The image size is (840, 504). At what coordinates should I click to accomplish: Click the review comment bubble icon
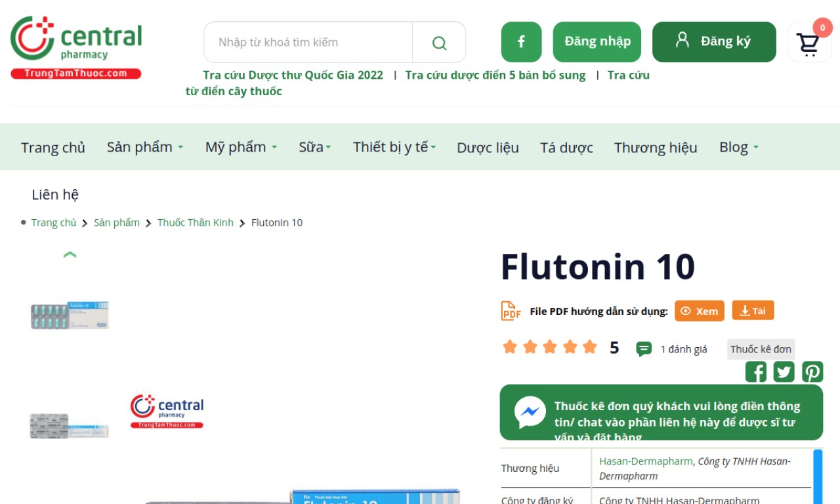tap(644, 349)
